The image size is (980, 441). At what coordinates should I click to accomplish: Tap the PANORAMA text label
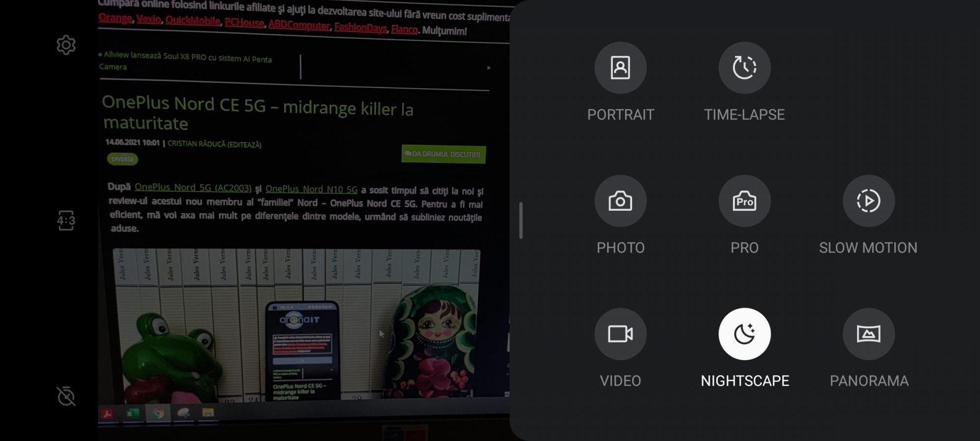tap(869, 381)
